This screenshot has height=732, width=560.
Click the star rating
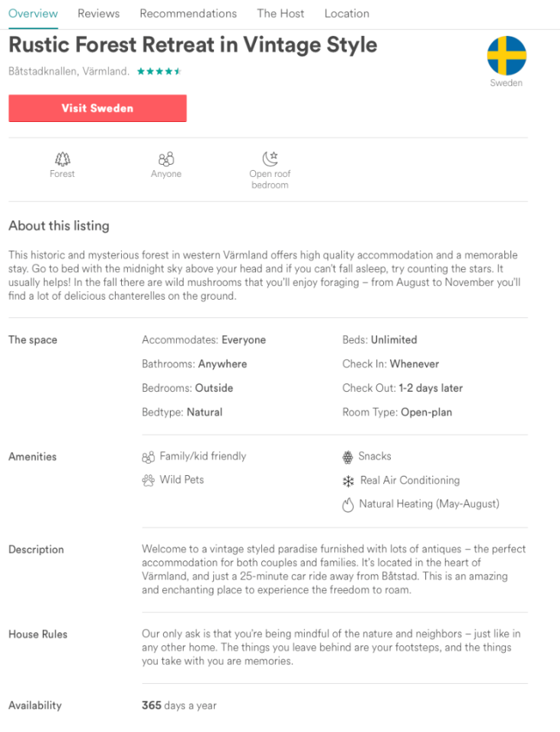[158, 72]
